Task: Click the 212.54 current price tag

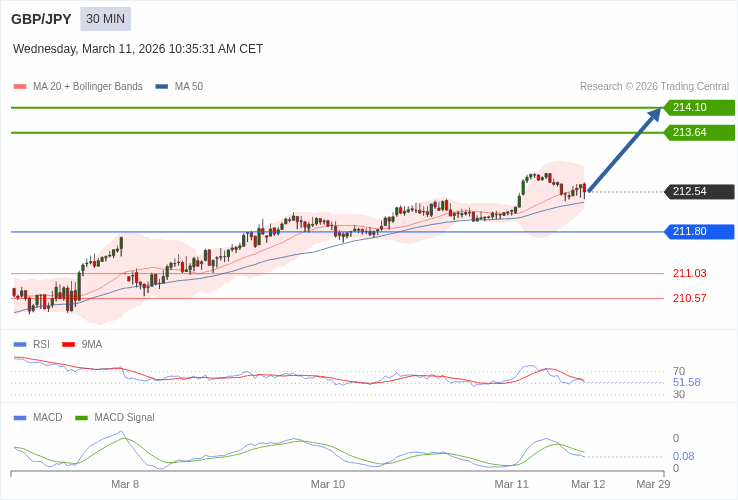Action: click(x=699, y=192)
